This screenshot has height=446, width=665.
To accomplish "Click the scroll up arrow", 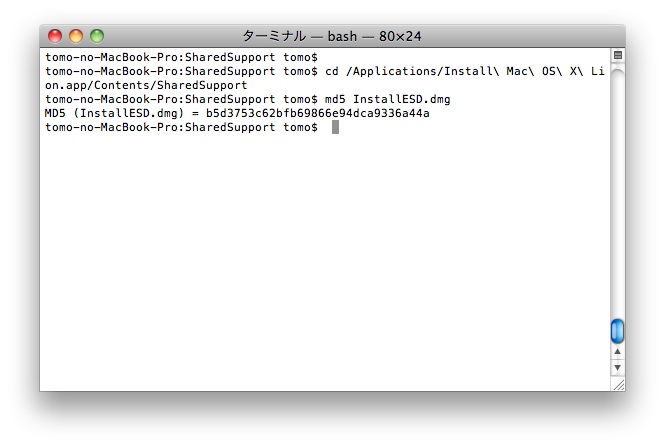I will point(618,351).
